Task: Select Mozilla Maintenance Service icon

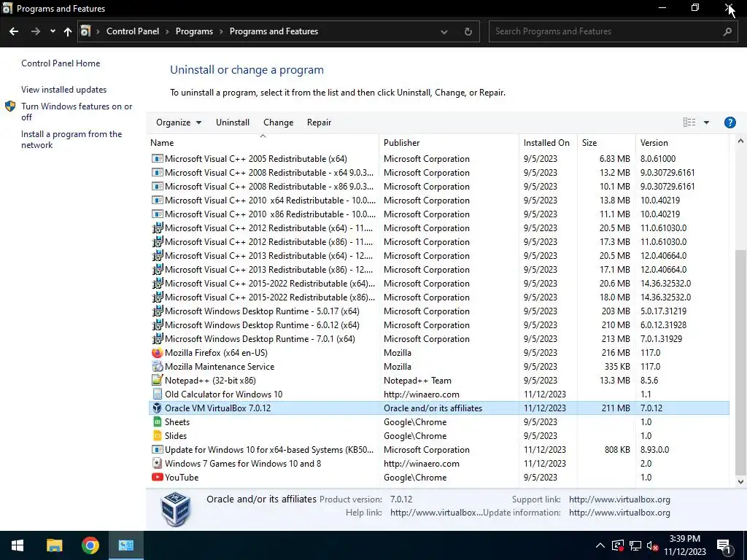Action: click(x=157, y=367)
